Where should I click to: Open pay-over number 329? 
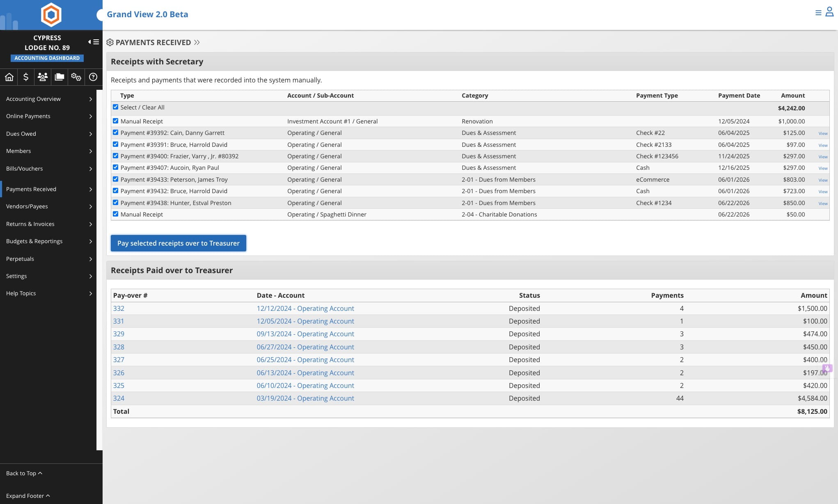pyautogui.click(x=119, y=334)
